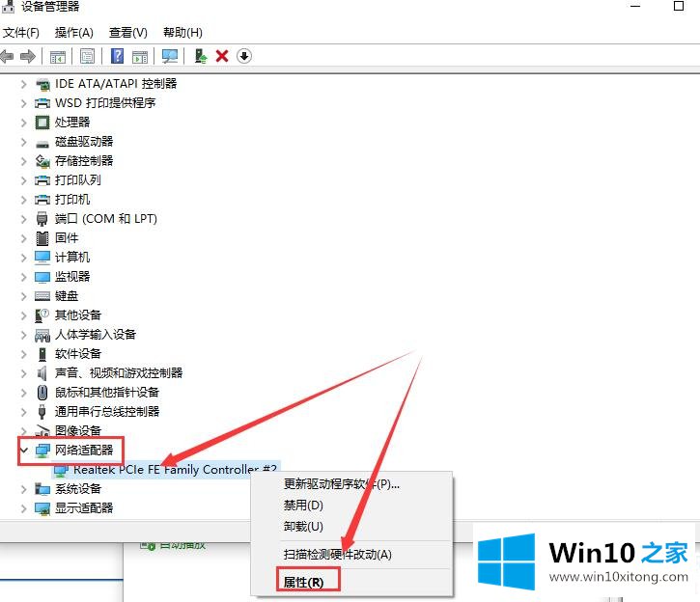Choose 卸载(U) in the context menu
This screenshot has width=700, height=602.
point(303,527)
